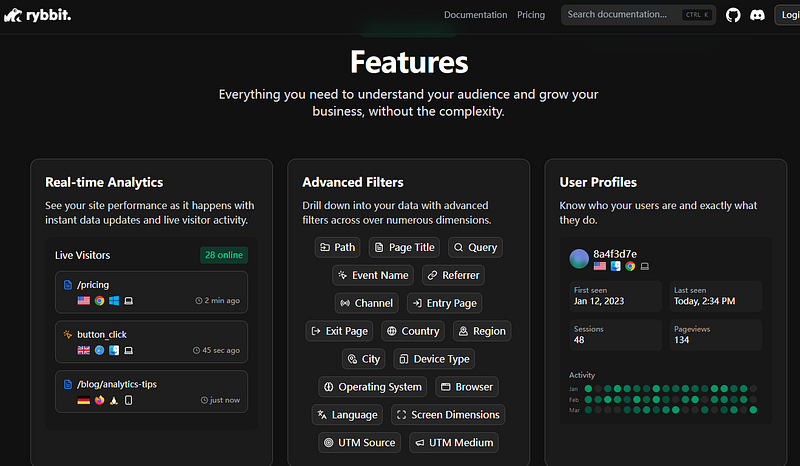Click the macOS Finder icon in the button_click row
Image resolution: width=800 pixels, height=466 pixels.
[114, 350]
